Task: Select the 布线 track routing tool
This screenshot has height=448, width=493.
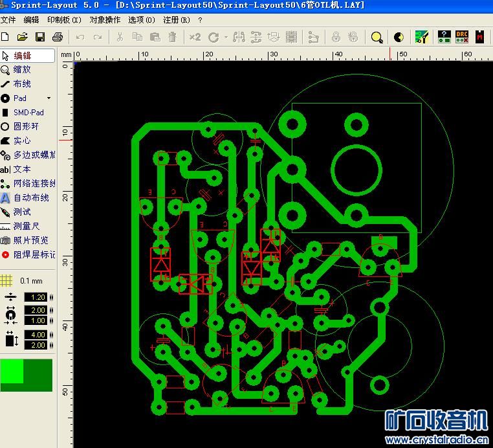Action: tap(22, 84)
